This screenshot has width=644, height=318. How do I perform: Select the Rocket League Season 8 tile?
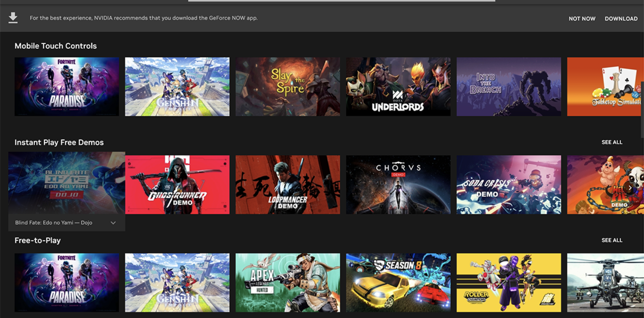click(398, 283)
